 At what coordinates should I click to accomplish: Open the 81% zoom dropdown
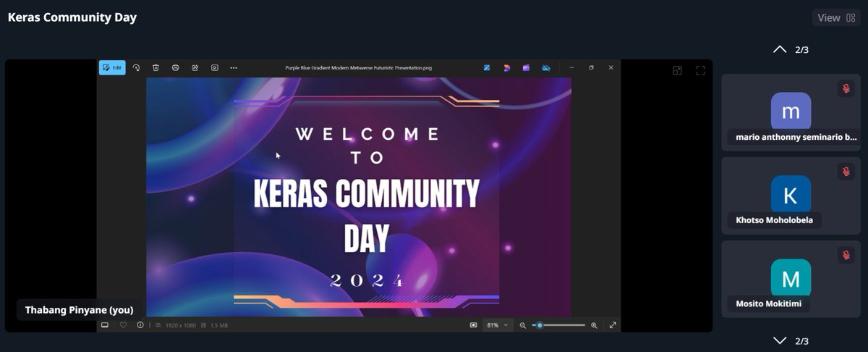498,325
